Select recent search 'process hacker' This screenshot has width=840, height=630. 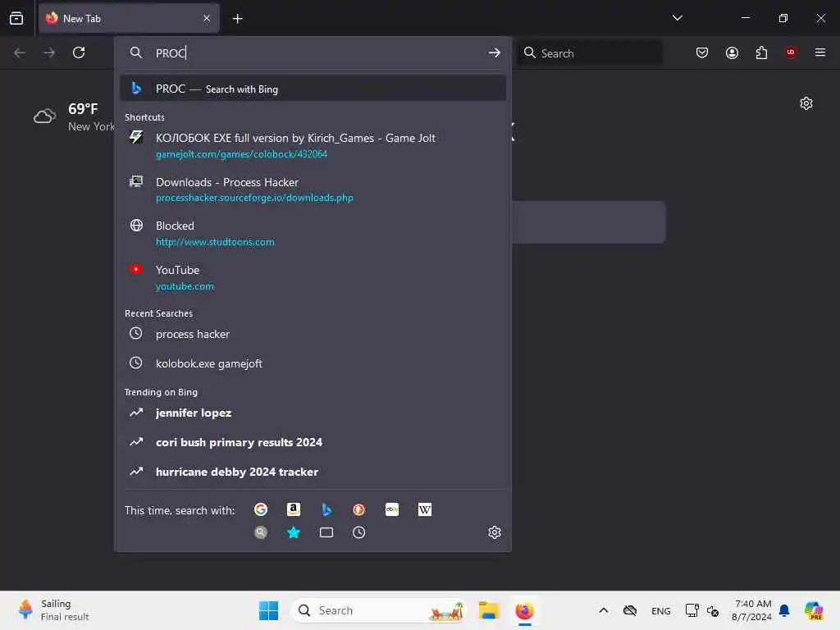click(313, 334)
